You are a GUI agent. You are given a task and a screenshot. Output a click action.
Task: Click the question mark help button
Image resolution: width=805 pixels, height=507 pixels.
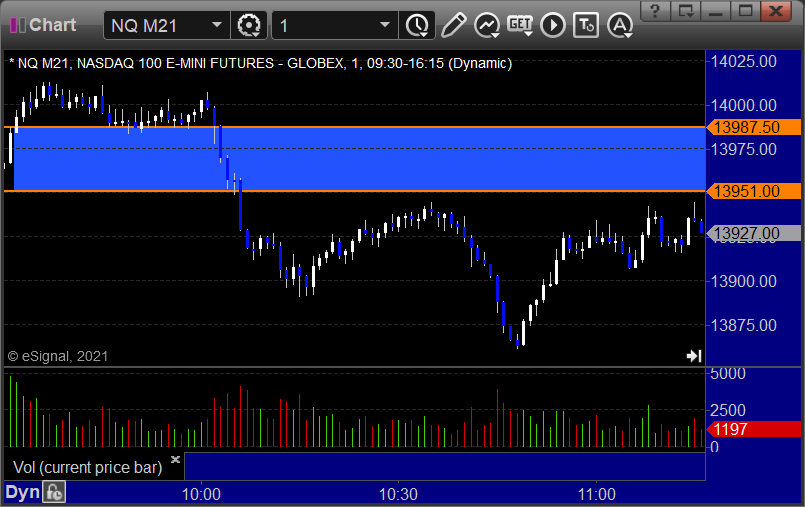click(655, 11)
